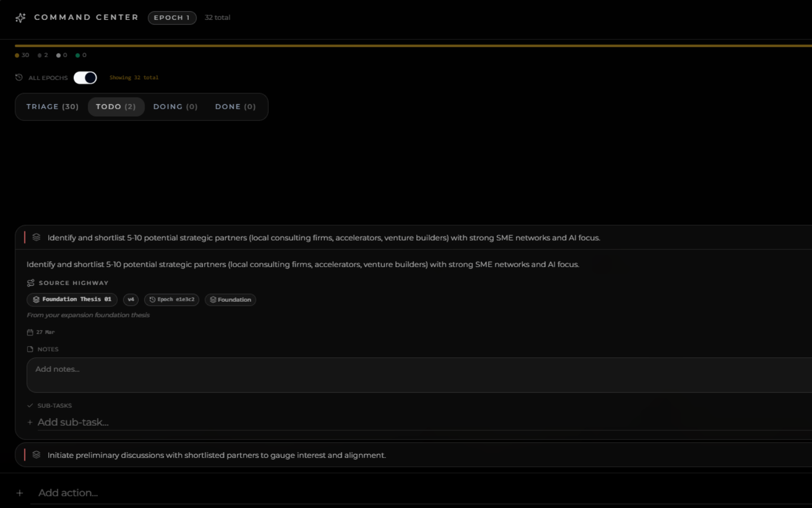Open the Foundation Thesis 01 chip
The height and width of the screenshot is (508, 812).
click(x=72, y=300)
